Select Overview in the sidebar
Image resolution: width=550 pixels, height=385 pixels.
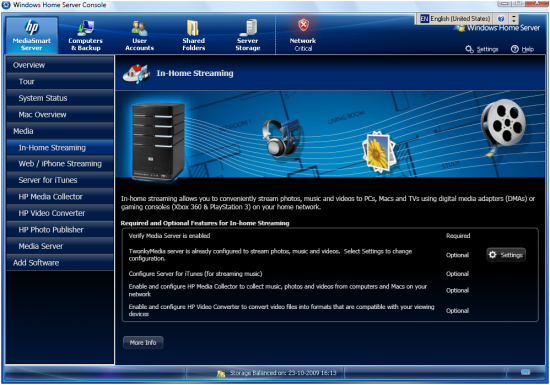coord(60,65)
